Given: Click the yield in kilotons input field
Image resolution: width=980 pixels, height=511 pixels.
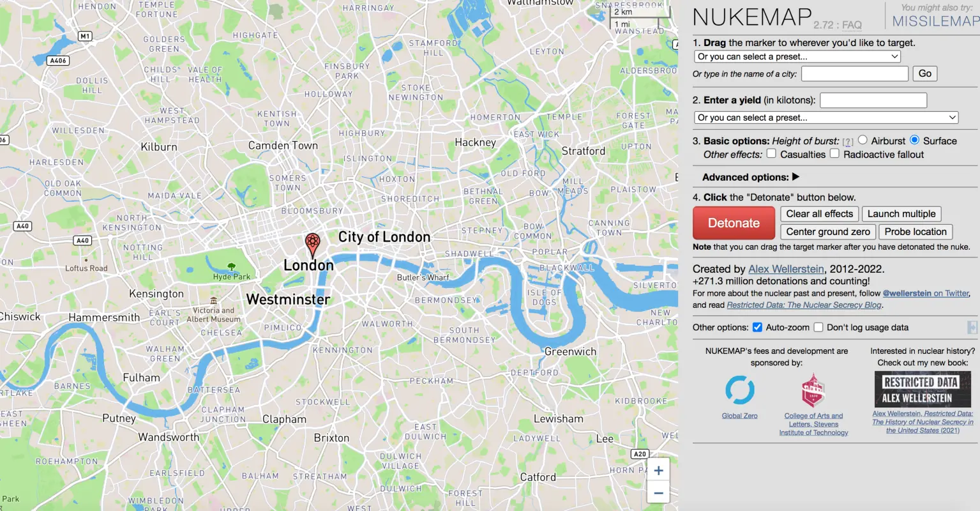Looking at the screenshot, I should pyautogui.click(x=873, y=100).
